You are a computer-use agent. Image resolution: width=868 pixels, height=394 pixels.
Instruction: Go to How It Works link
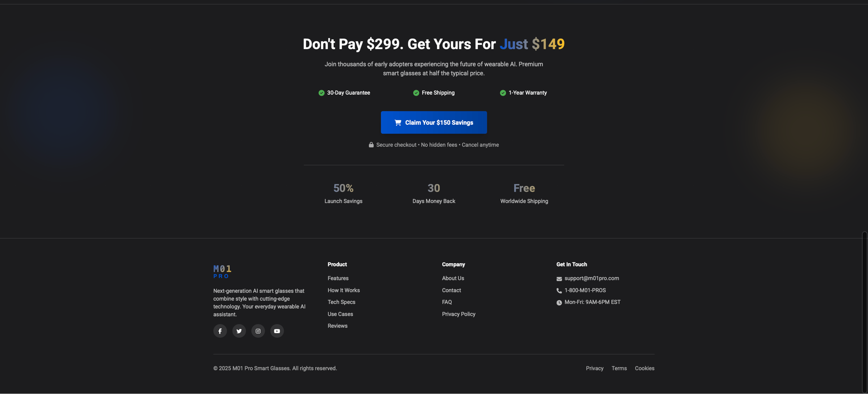tap(344, 290)
